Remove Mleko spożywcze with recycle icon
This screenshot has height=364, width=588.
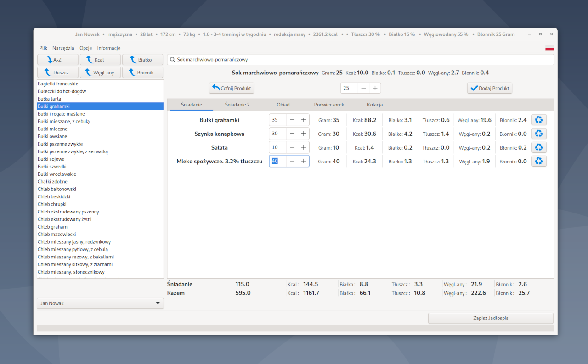click(x=539, y=161)
